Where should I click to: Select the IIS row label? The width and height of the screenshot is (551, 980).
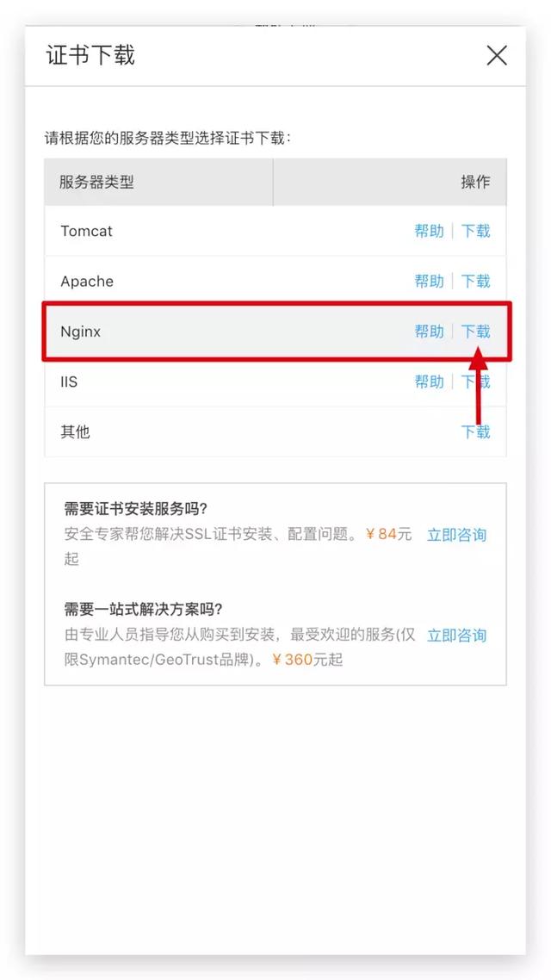pos(69,381)
